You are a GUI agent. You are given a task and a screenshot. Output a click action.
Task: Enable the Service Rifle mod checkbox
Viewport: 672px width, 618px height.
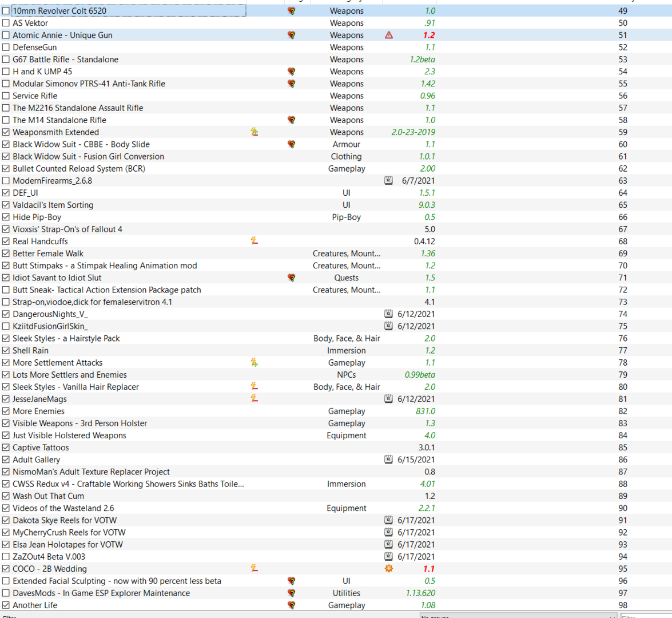[x=6, y=96]
